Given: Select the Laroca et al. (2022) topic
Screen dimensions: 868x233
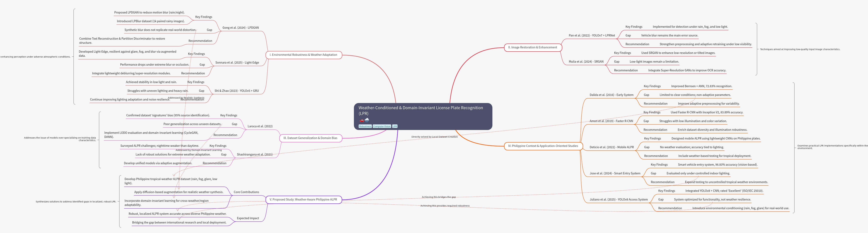Looking at the screenshot, I should pyautogui.click(x=260, y=126).
